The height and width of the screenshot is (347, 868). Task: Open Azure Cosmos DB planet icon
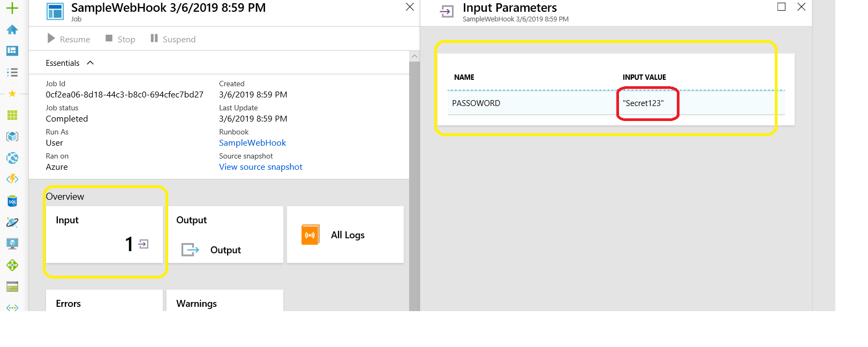pos(12,222)
